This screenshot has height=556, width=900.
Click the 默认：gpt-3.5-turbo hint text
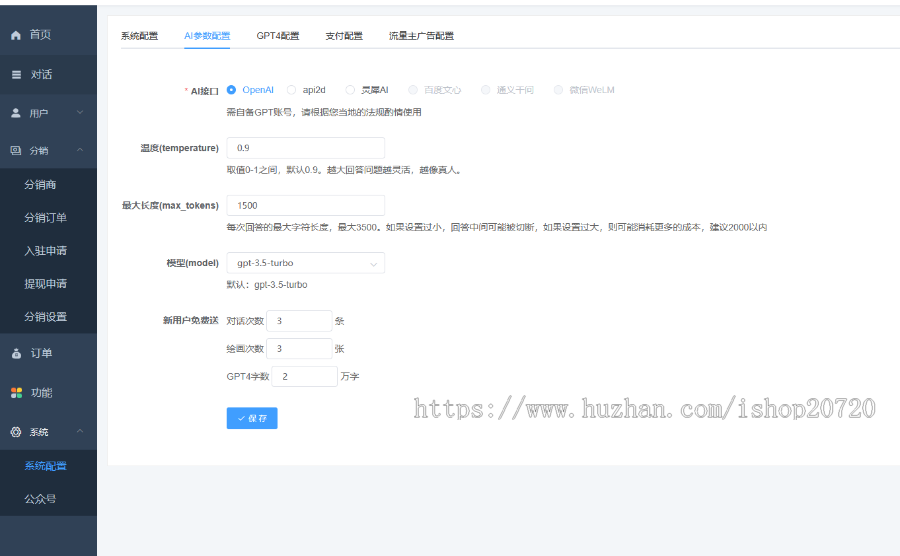click(267, 285)
